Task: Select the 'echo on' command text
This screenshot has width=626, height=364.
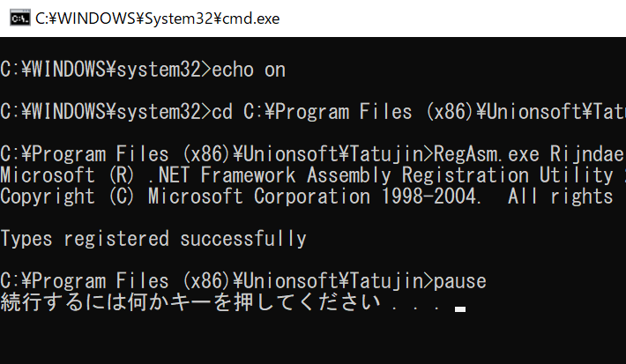Action: click(x=249, y=70)
